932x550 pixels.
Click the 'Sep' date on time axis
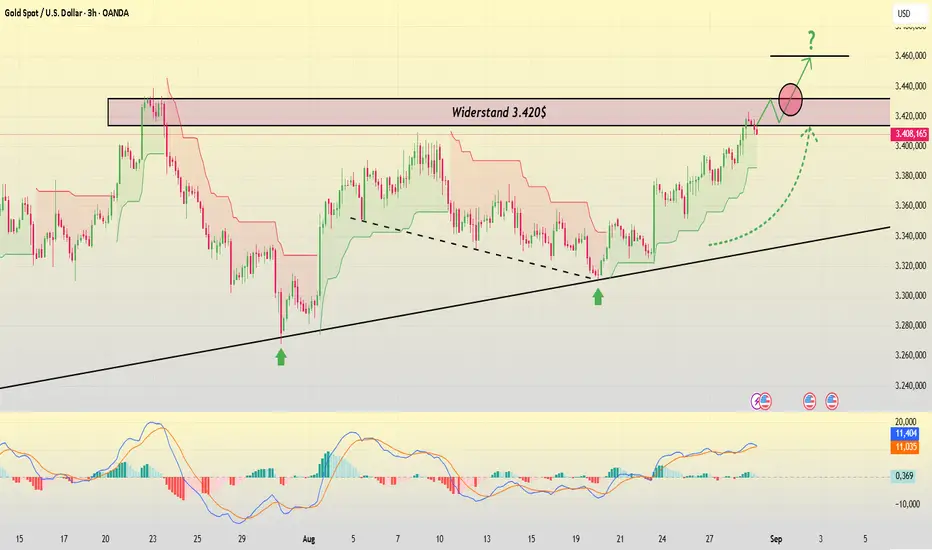[776, 539]
